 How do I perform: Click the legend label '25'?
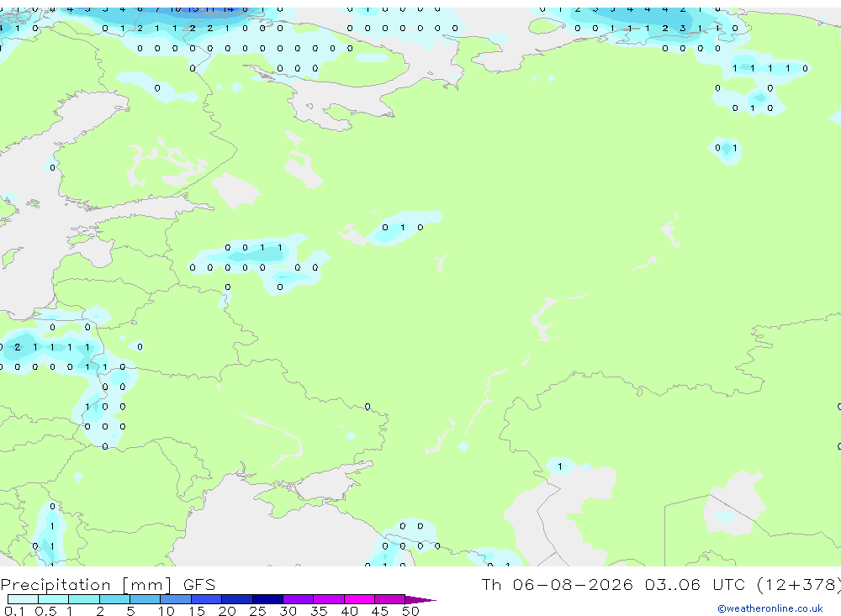coord(258,611)
